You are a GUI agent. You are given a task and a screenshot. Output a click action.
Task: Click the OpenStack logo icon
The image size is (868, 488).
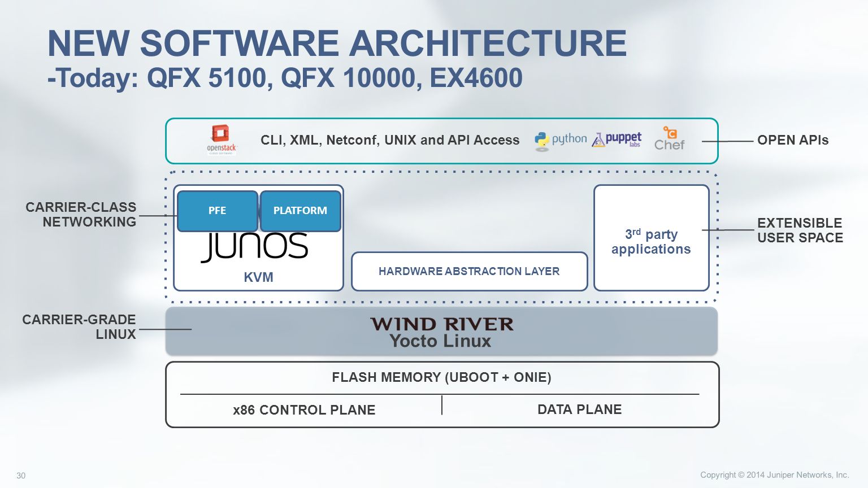point(222,140)
